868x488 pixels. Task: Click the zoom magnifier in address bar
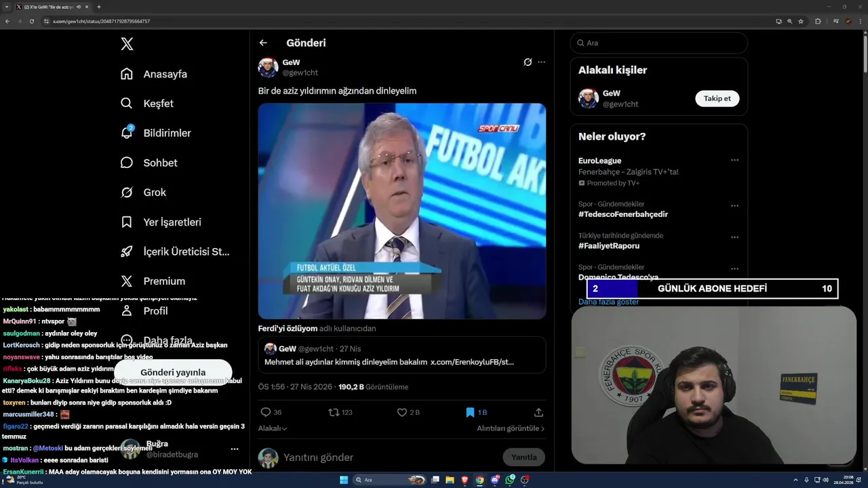(790, 21)
